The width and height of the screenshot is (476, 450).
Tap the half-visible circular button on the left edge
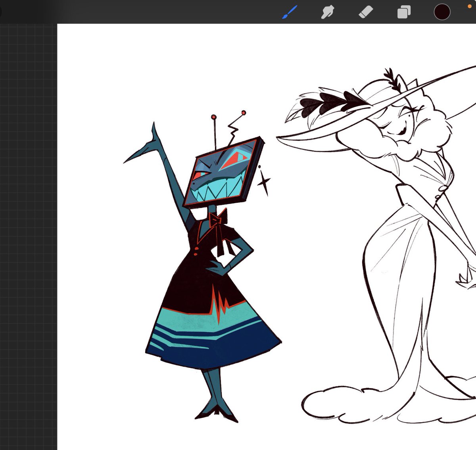click(2, 12)
